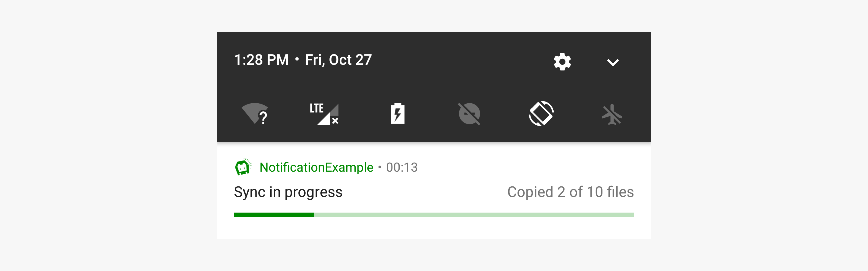
Task: Open the charging battery icon
Action: click(x=398, y=114)
